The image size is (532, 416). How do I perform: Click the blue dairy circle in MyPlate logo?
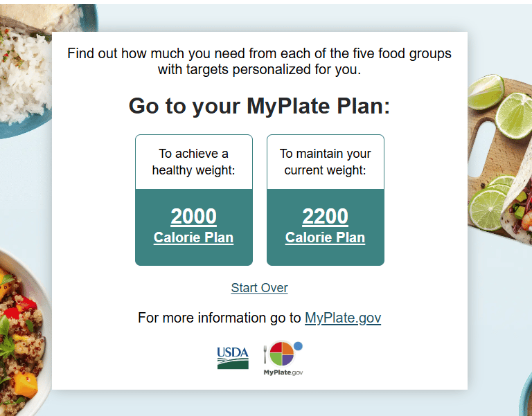[299, 345]
